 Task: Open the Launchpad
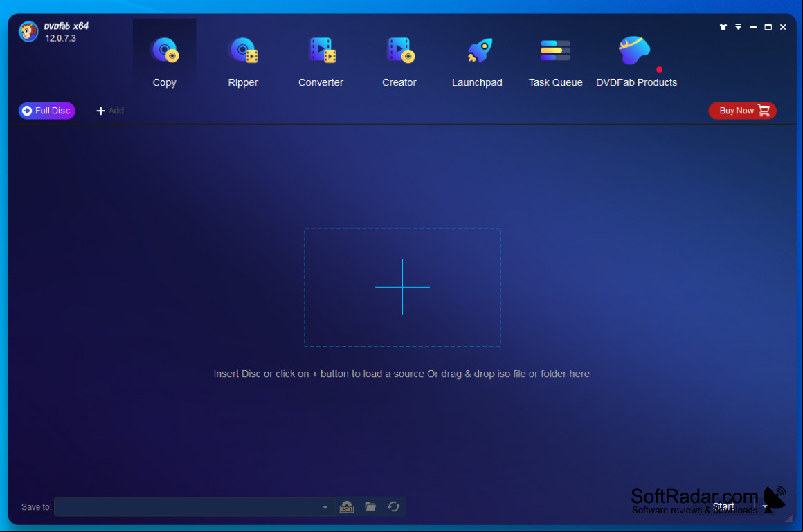coord(477,62)
